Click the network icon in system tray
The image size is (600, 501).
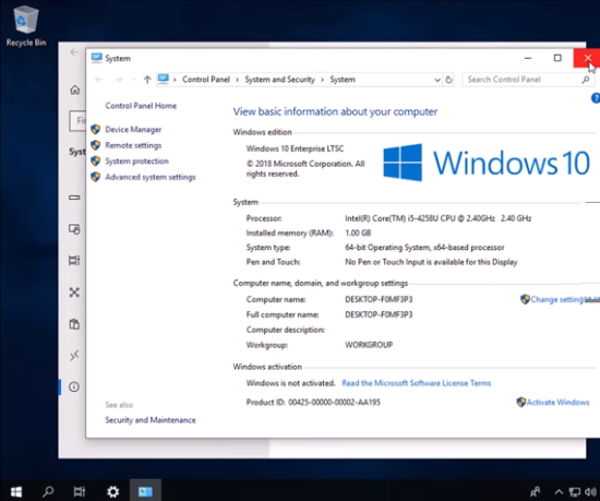point(574,492)
